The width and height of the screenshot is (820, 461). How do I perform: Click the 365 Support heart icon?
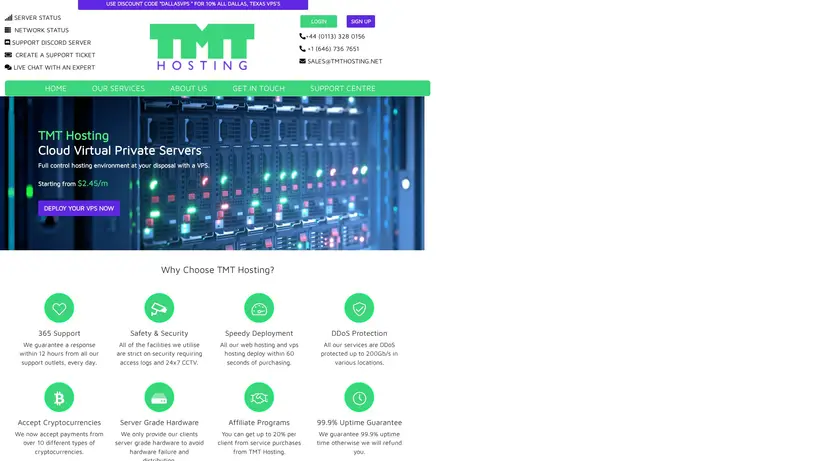coord(59,308)
